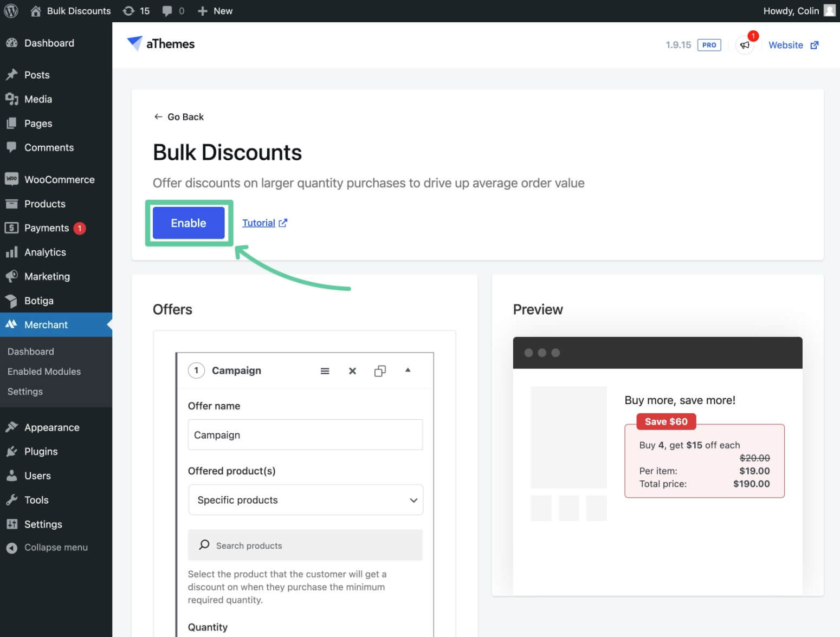The width and height of the screenshot is (840, 637).
Task: Enable the Bulk Discounts module
Action: pyautogui.click(x=189, y=223)
